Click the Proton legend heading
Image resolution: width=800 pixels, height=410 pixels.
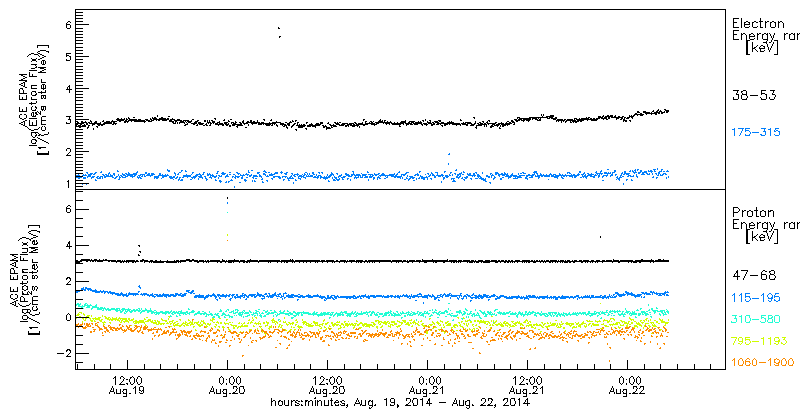[753, 213]
